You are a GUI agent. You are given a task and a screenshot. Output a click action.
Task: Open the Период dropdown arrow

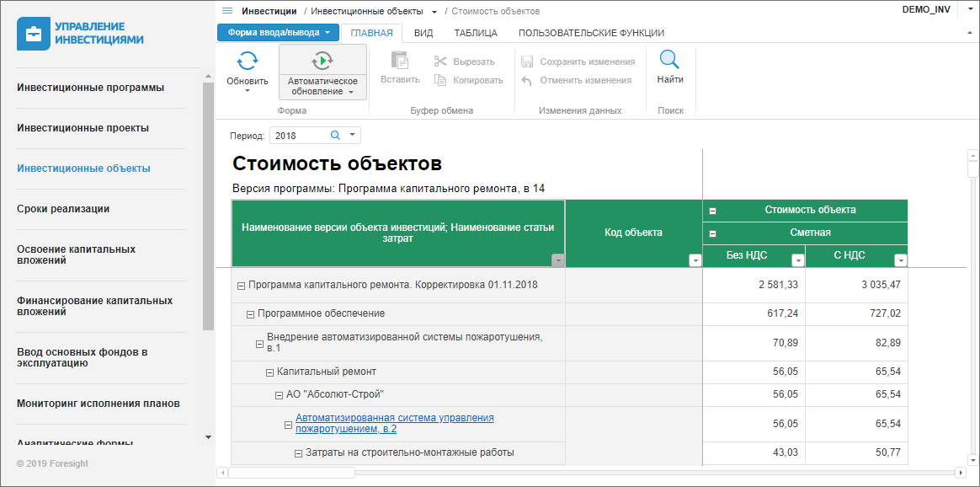[x=352, y=135]
